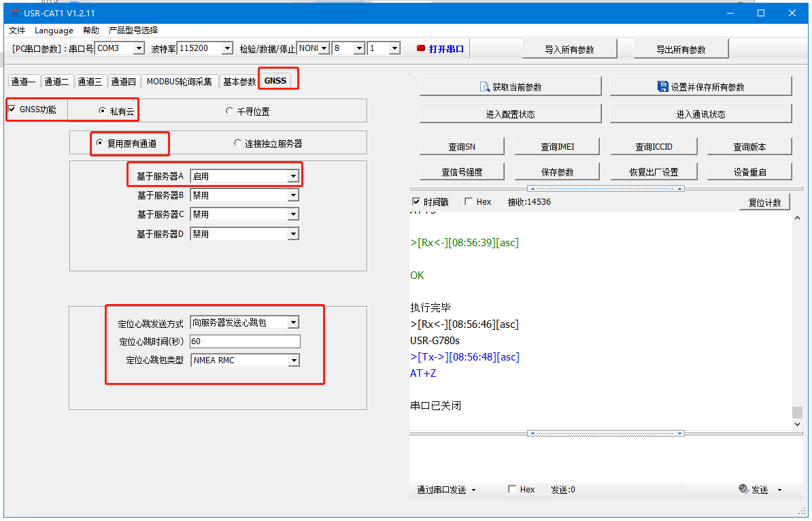Click the 复位计数 button
This screenshot has width=812, height=521.
[x=764, y=202]
